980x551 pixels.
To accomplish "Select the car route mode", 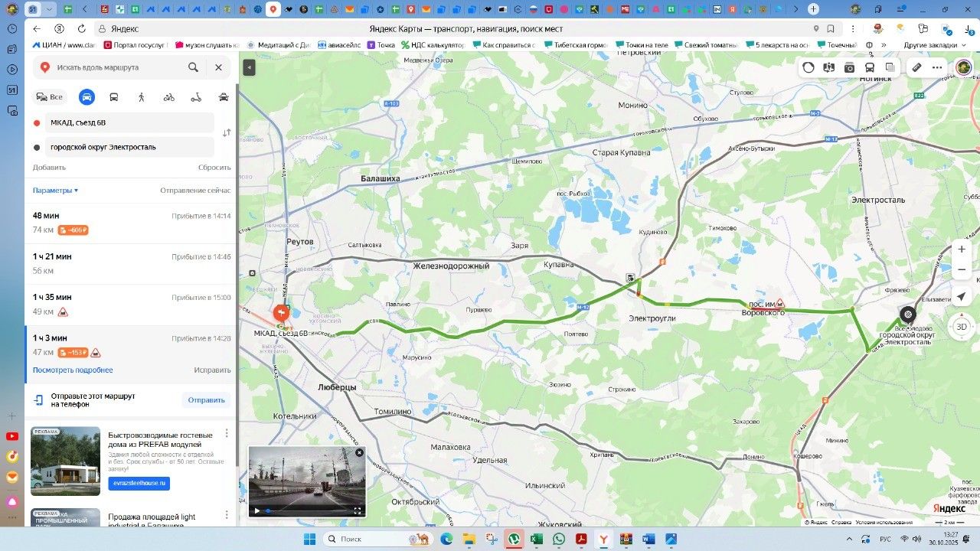I will [87, 97].
